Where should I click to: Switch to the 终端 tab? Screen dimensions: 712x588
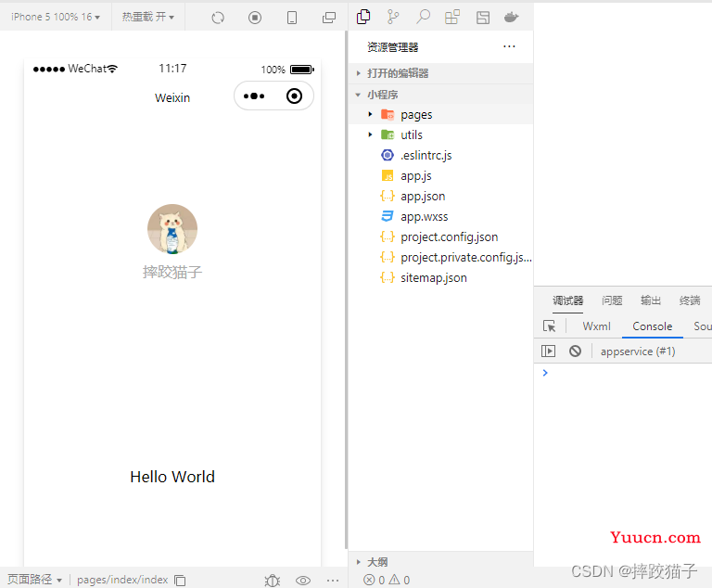click(x=690, y=300)
